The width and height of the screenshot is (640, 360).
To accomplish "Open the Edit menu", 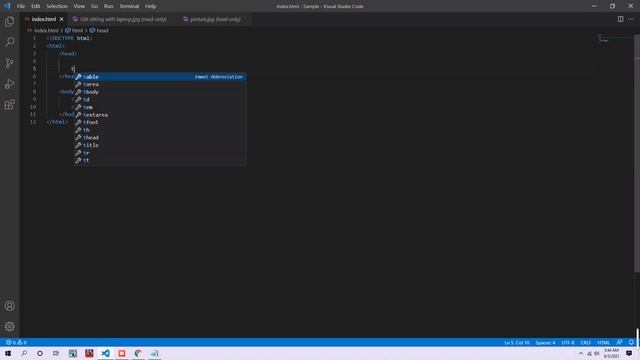I will 36,6.
